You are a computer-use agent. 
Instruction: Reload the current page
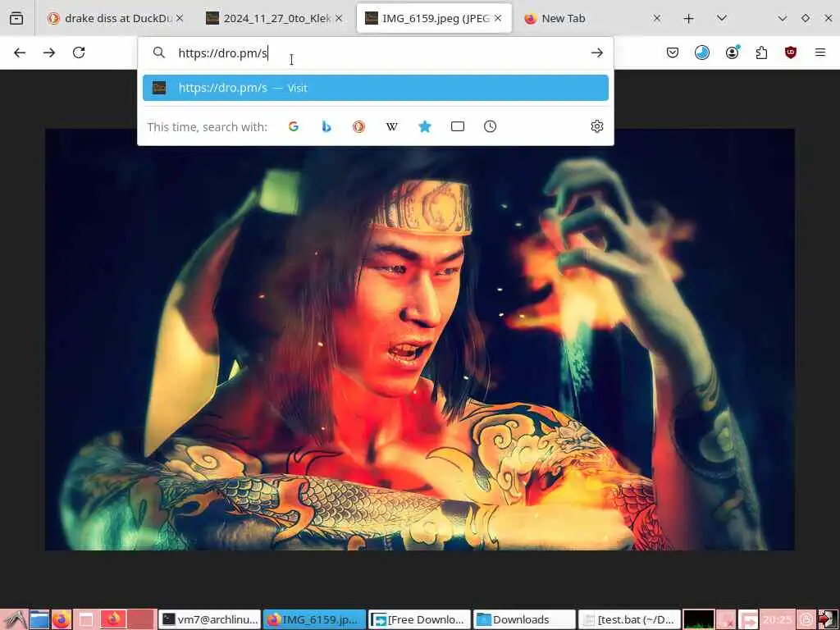click(x=79, y=52)
